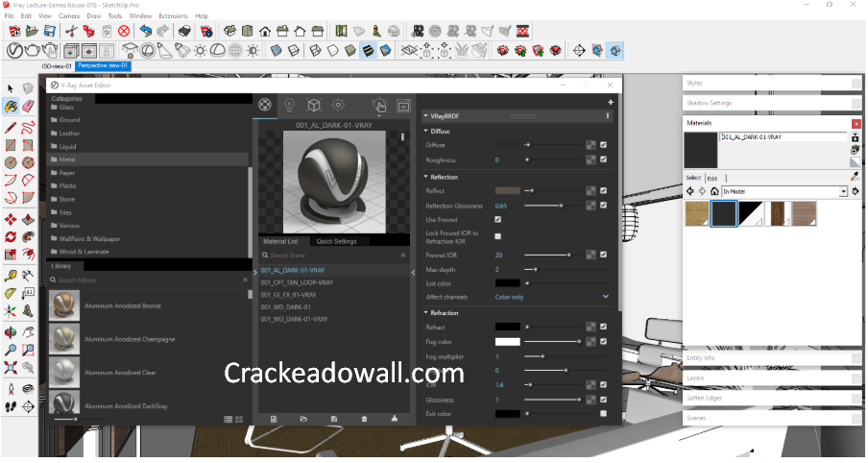Open the File menu
This screenshot has width=868, height=463.
[x=9, y=16]
